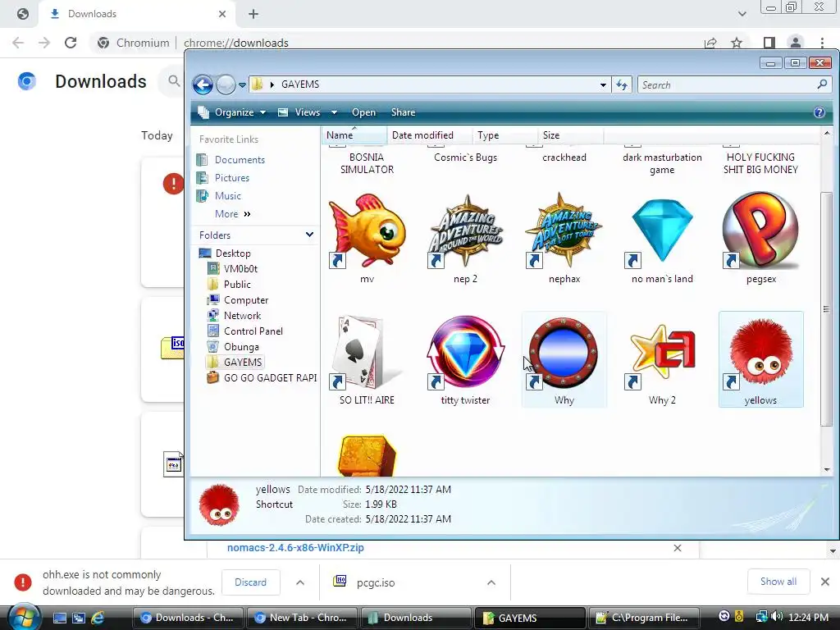Click the yellows red fuzzball icon
Image resolution: width=840 pixels, height=630 pixels.
coord(760,352)
